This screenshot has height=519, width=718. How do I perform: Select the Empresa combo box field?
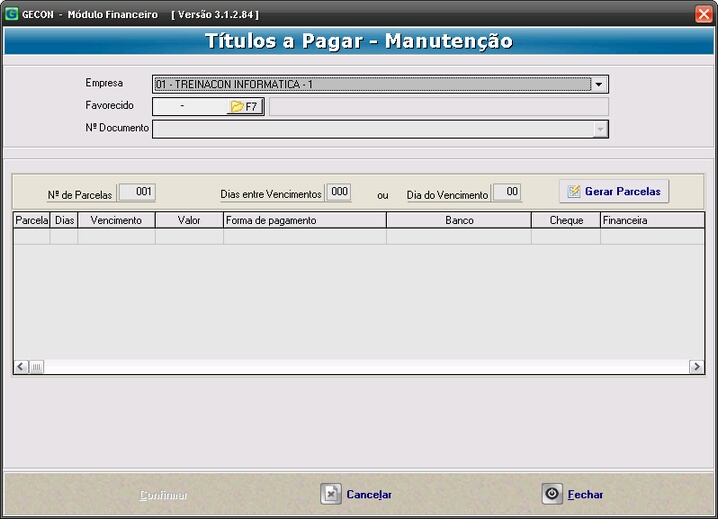tap(380, 84)
